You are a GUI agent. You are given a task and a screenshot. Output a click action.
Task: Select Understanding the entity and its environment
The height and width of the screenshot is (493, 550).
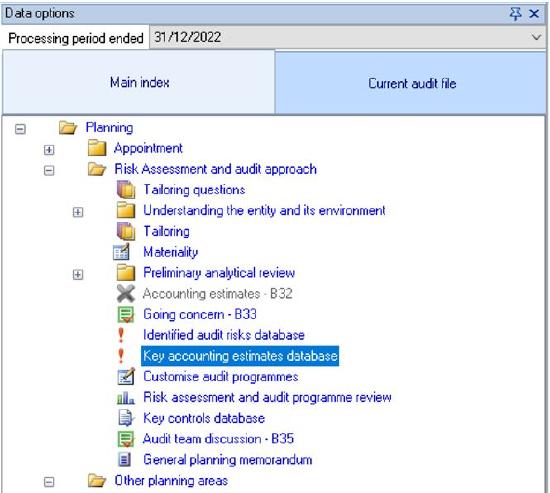tap(264, 211)
